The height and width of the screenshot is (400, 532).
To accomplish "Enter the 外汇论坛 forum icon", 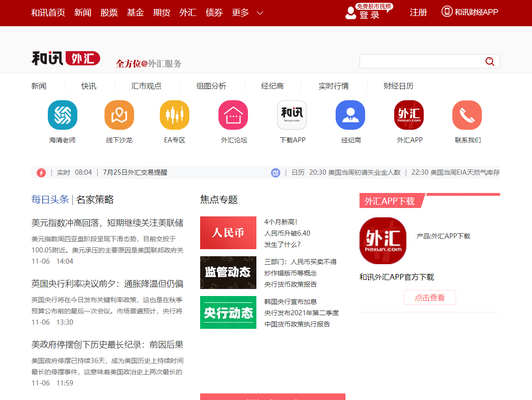I will coord(233,115).
